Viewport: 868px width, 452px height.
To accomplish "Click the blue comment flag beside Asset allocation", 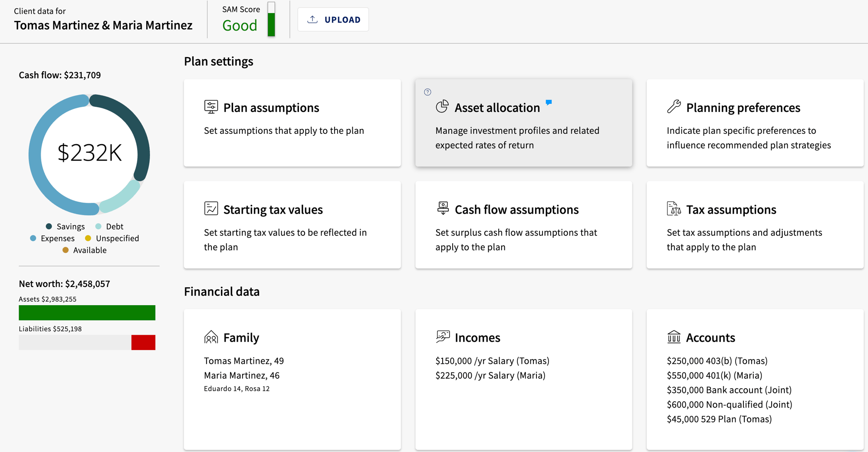I will (x=549, y=102).
